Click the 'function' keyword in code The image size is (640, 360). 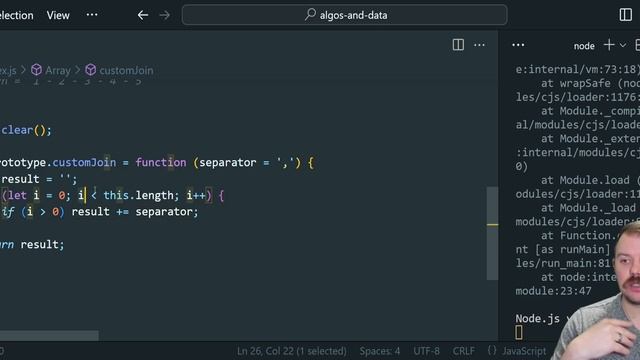pos(161,162)
